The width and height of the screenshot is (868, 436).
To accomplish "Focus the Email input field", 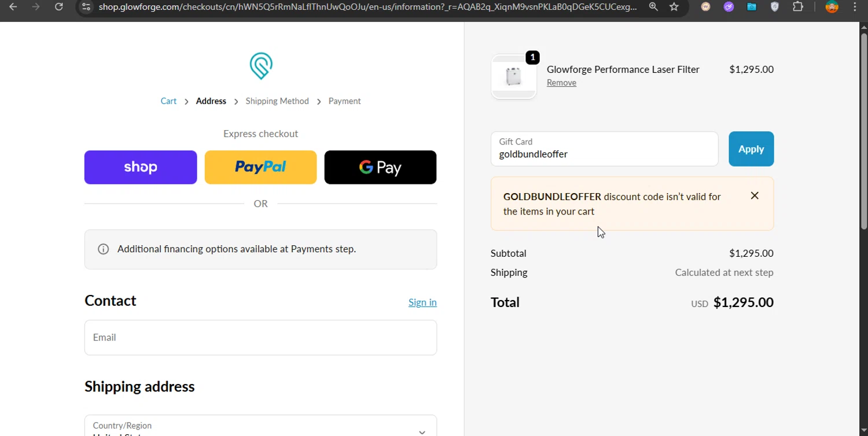I will tap(260, 338).
